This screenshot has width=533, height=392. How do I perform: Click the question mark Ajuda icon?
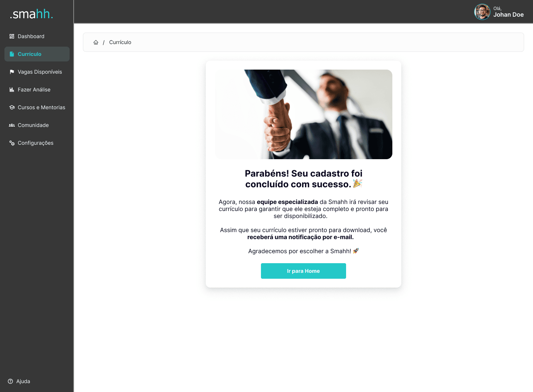pos(10,381)
